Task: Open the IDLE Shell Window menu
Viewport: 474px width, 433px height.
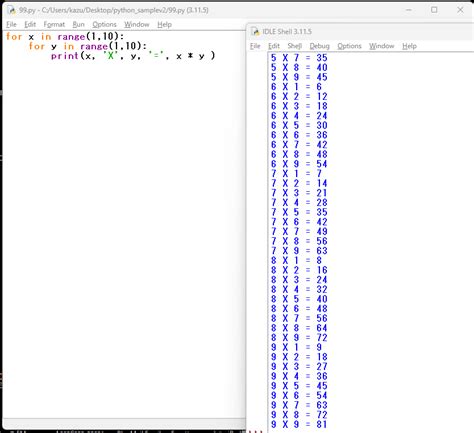Action: tap(381, 46)
